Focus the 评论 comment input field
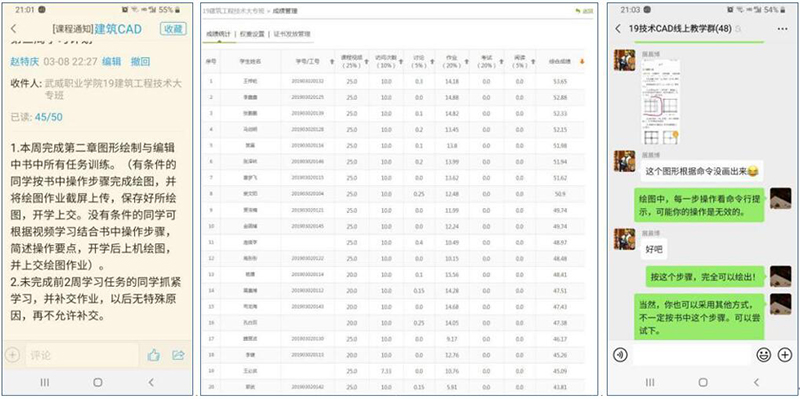800x399 pixels. point(82,355)
